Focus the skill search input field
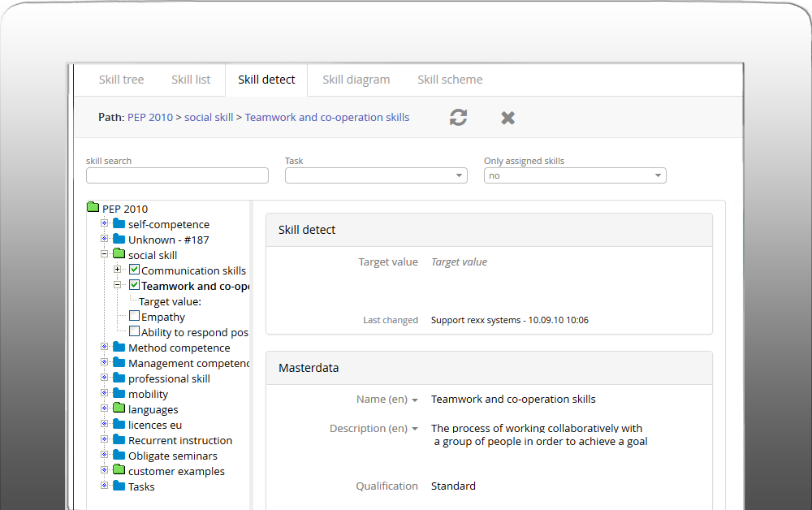 (177, 175)
